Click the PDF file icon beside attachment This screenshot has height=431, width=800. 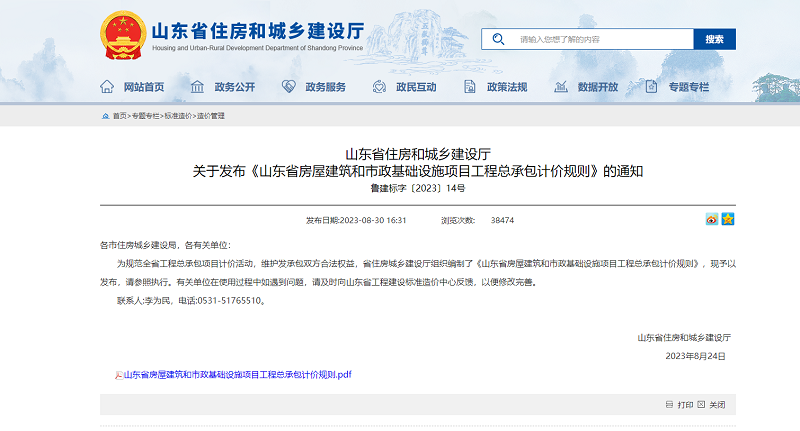click(119, 375)
